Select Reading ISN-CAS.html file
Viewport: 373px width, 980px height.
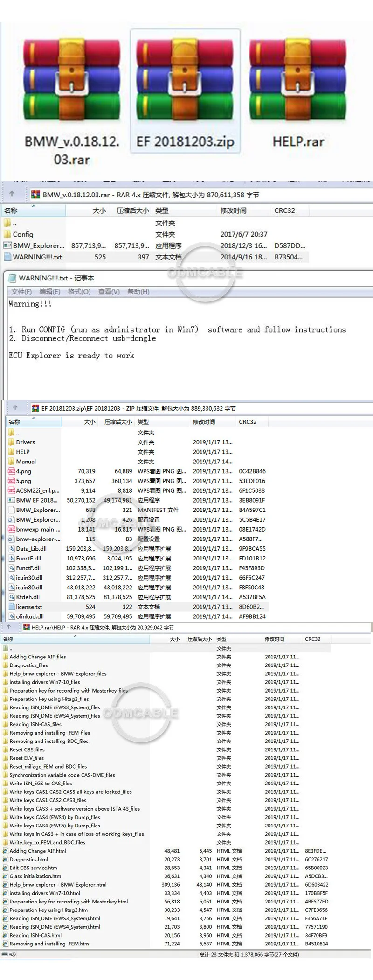click(x=35, y=935)
